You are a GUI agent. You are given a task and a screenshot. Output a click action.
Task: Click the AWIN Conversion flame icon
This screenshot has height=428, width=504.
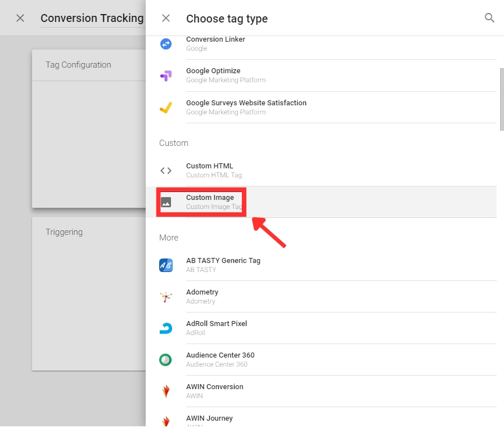pos(166,391)
